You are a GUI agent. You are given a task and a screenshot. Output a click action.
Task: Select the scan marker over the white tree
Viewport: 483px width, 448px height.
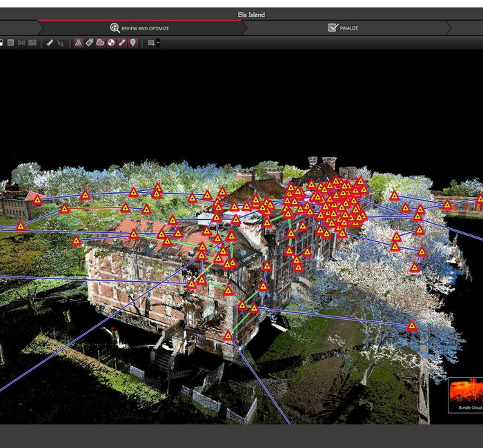point(412,326)
